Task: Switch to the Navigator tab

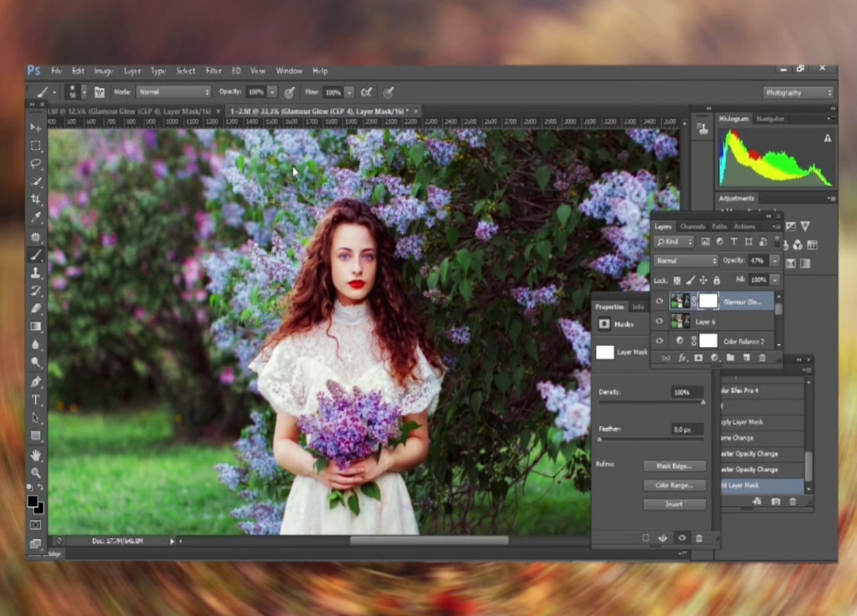Action: (x=770, y=119)
